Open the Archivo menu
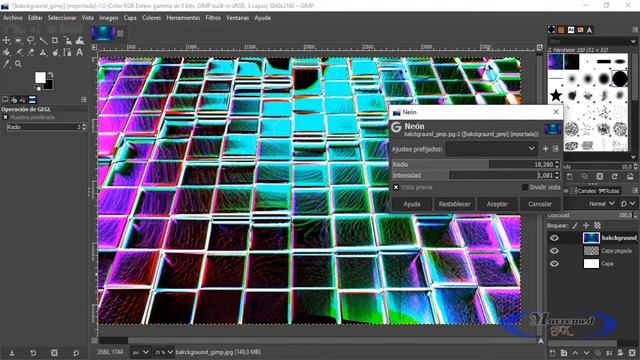 pyautogui.click(x=13, y=18)
